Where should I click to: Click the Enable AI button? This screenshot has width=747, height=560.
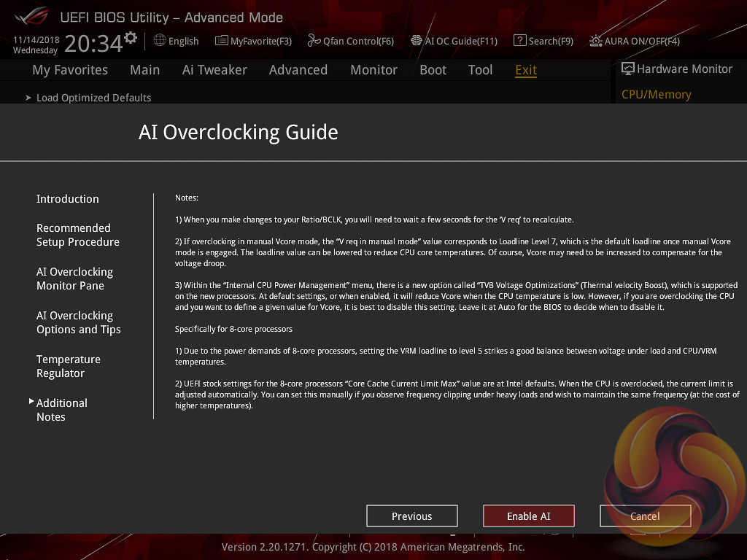pyautogui.click(x=529, y=516)
